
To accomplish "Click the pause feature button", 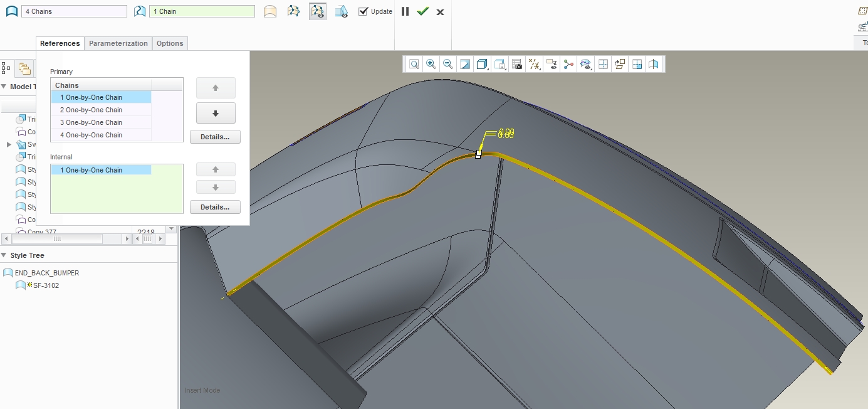I will click(x=405, y=11).
